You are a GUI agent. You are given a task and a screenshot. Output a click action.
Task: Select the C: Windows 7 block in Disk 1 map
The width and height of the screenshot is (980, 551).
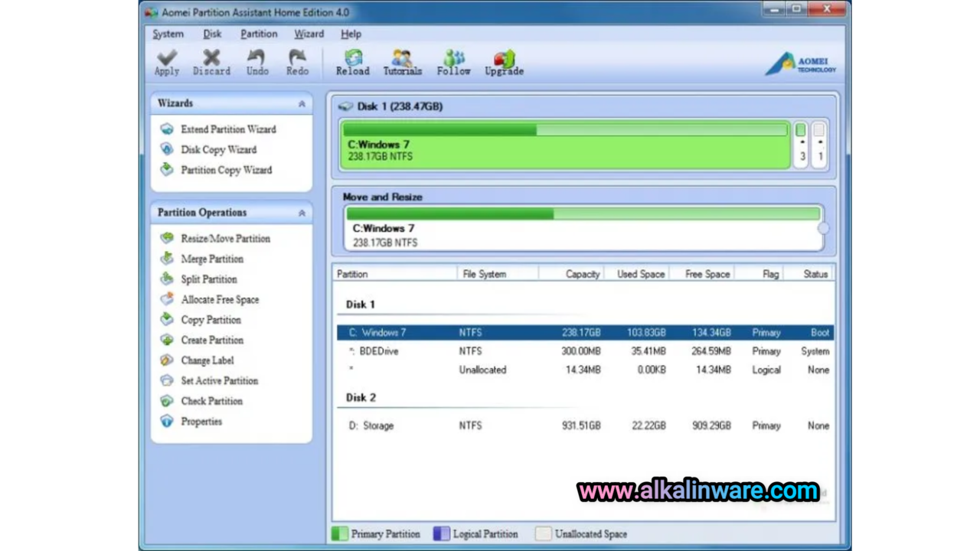[566, 145]
